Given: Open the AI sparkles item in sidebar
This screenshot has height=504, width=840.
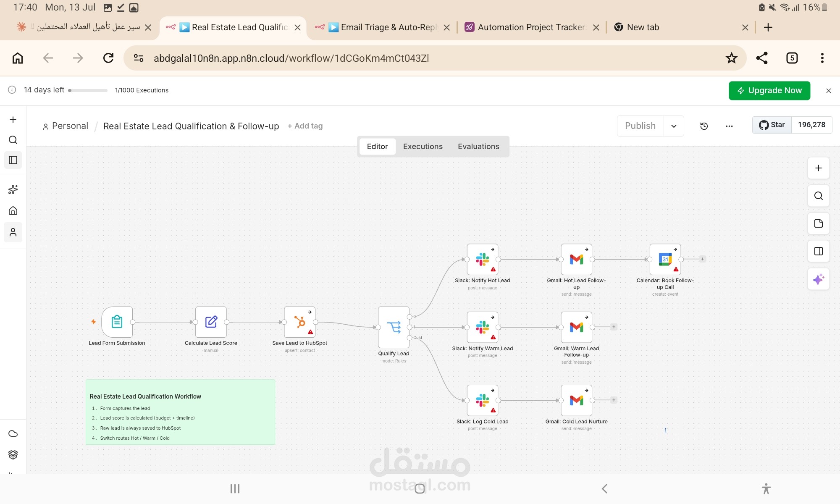Looking at the screenshot, I should (13, 189).
